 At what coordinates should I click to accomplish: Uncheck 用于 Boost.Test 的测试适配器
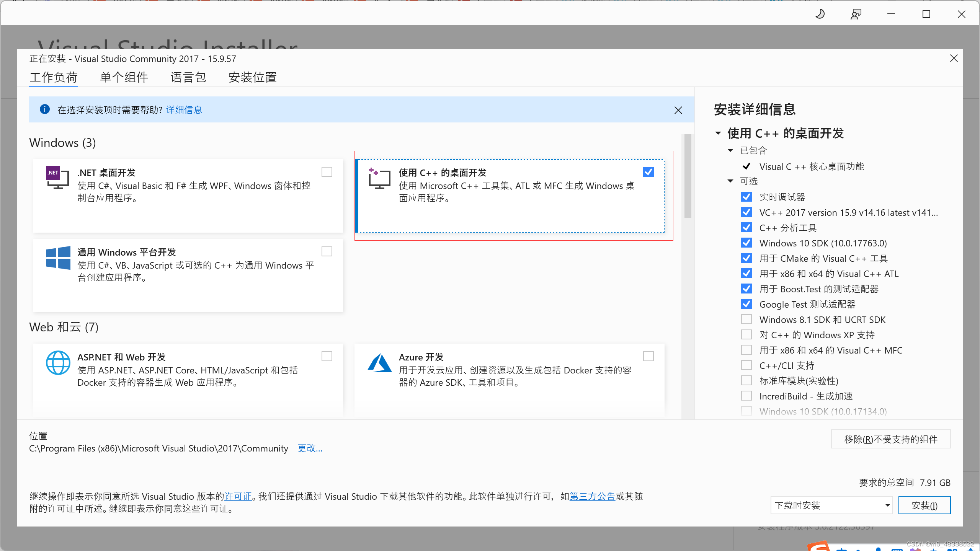[746, 289]
